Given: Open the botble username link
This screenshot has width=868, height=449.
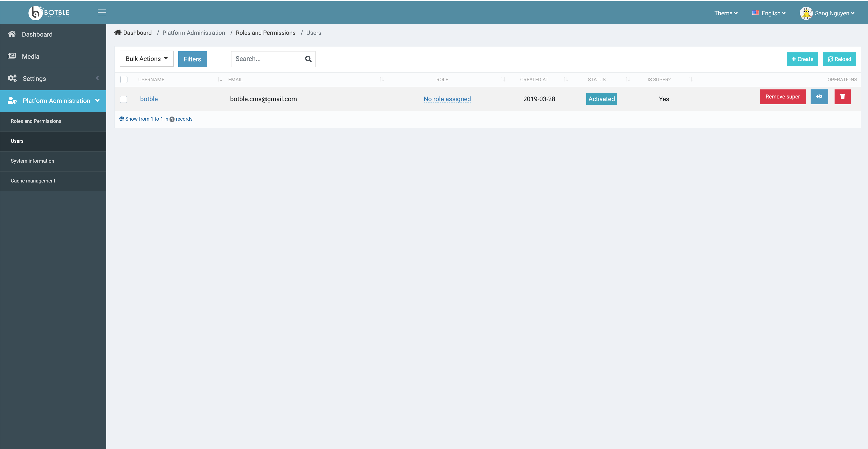Looking at the screenshot, I should [149, 99].
